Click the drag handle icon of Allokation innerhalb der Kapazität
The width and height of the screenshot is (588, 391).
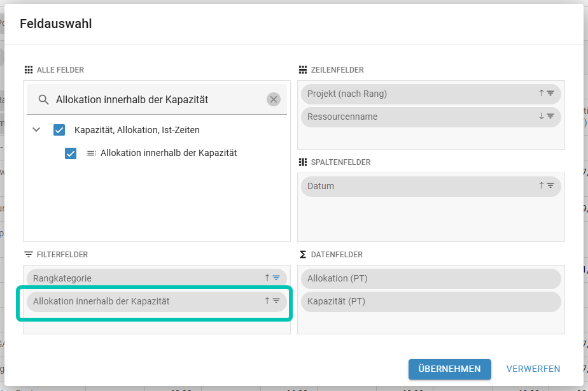click(92, 153)
